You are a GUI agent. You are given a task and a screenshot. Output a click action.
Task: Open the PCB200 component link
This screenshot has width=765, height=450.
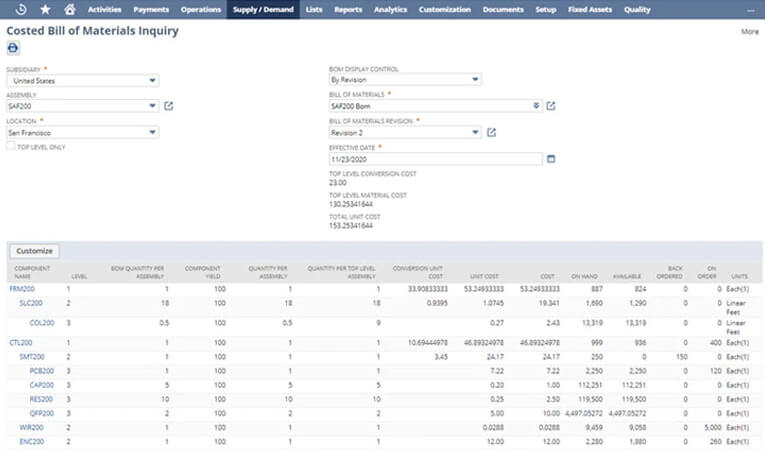click(41, 369)
